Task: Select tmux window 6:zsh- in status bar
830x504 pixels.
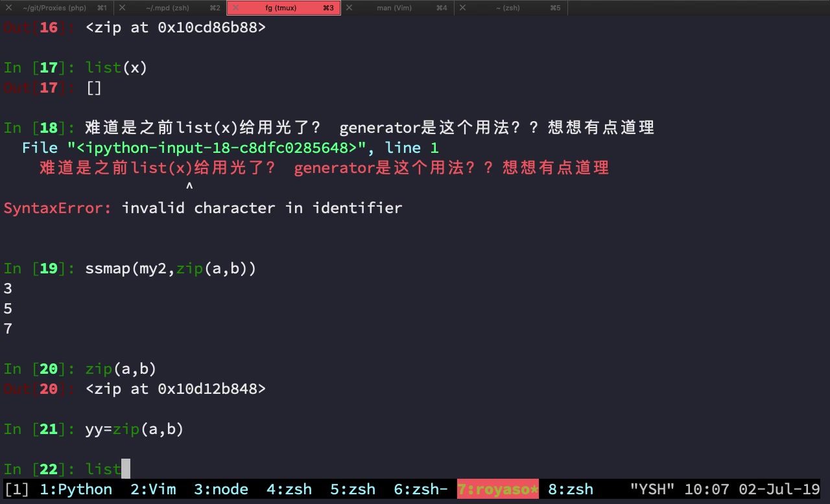Action: pos(421,489)
